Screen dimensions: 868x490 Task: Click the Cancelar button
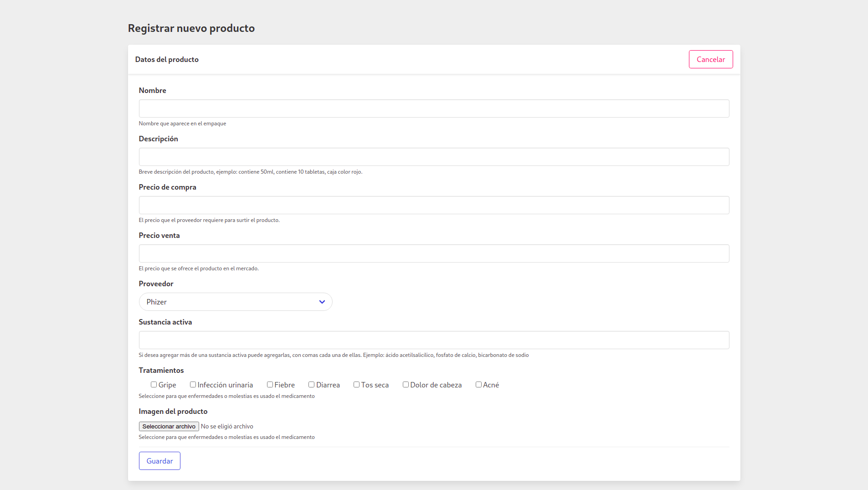710,59
